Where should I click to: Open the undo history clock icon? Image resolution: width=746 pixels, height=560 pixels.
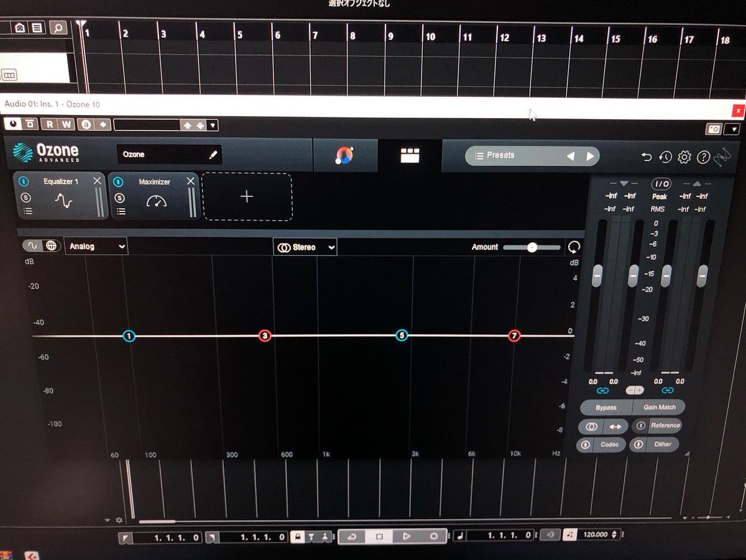[x=665, y=157]
